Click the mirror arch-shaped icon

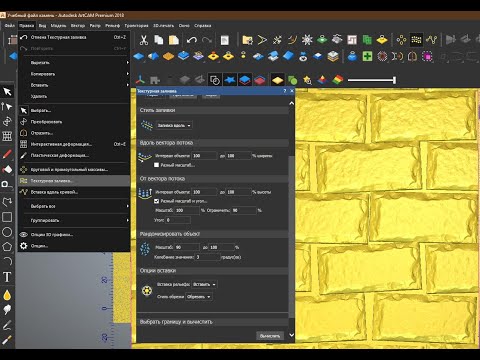[x=412, y=56]
